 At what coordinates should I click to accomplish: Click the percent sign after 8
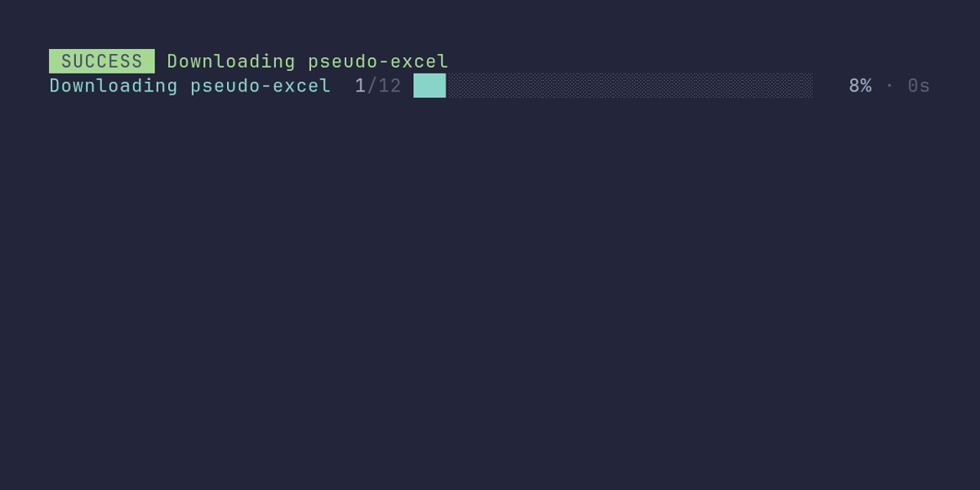[866, 86]
